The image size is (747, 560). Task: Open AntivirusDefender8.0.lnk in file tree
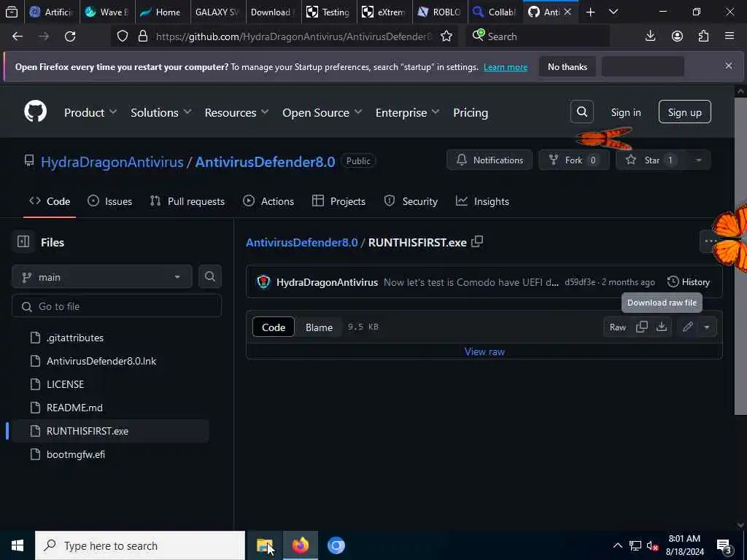tap(101, 361)
